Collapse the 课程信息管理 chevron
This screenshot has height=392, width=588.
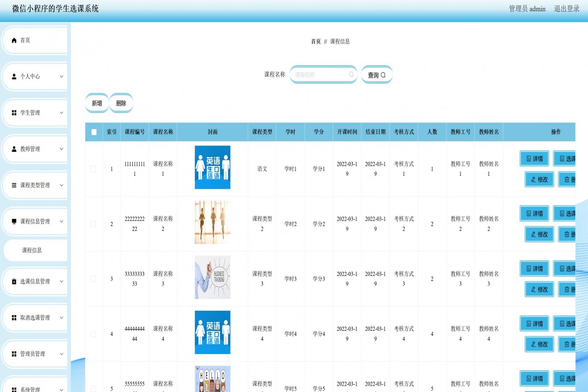pyautogui.click(x=61, y=221)
